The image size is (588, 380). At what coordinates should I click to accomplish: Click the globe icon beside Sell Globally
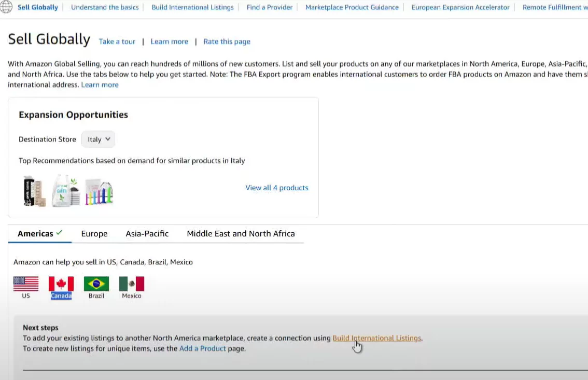[x=6, y=7]
